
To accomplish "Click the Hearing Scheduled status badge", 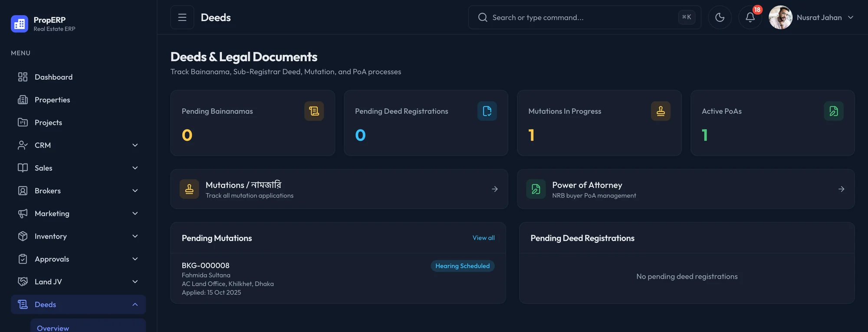I will [462, 266].
